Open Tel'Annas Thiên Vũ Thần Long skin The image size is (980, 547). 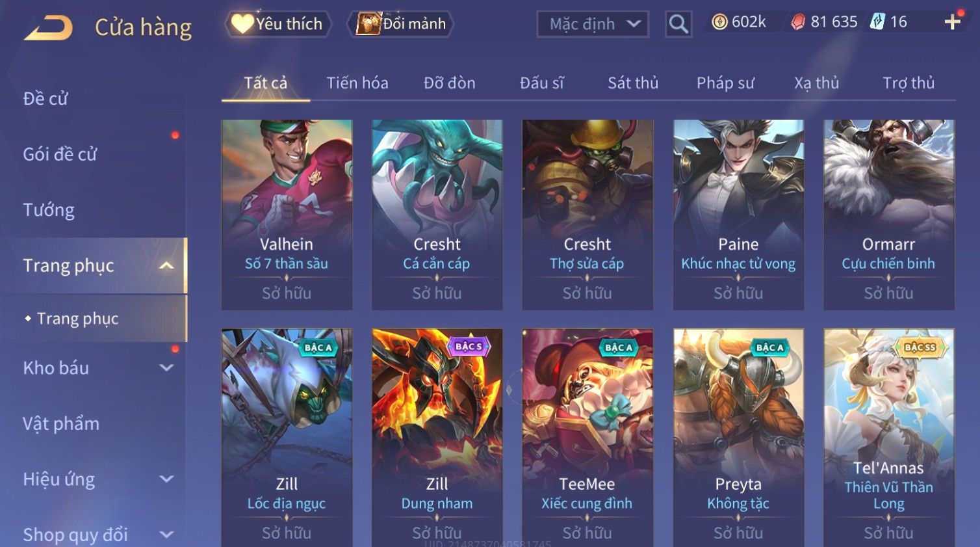pos(888,437)
